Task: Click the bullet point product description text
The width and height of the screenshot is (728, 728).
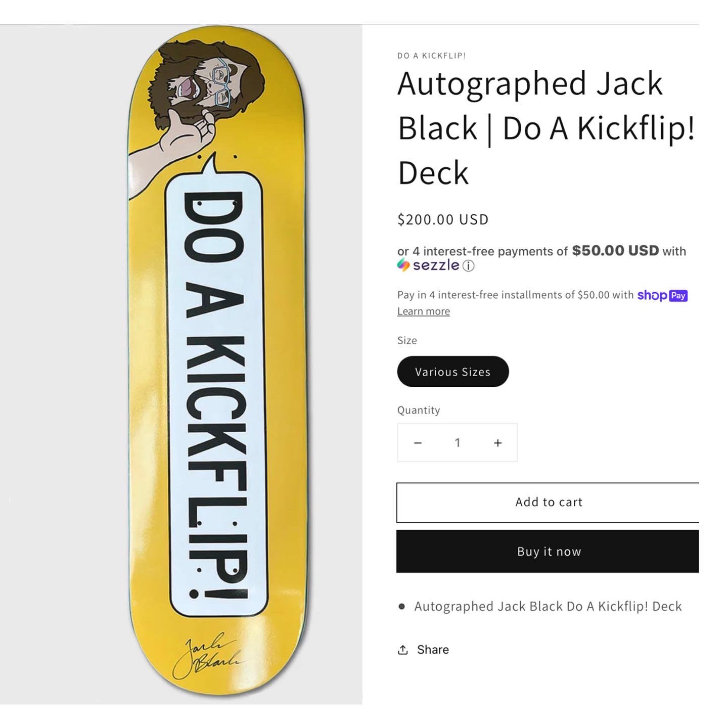Action: (x=548, y=606)
